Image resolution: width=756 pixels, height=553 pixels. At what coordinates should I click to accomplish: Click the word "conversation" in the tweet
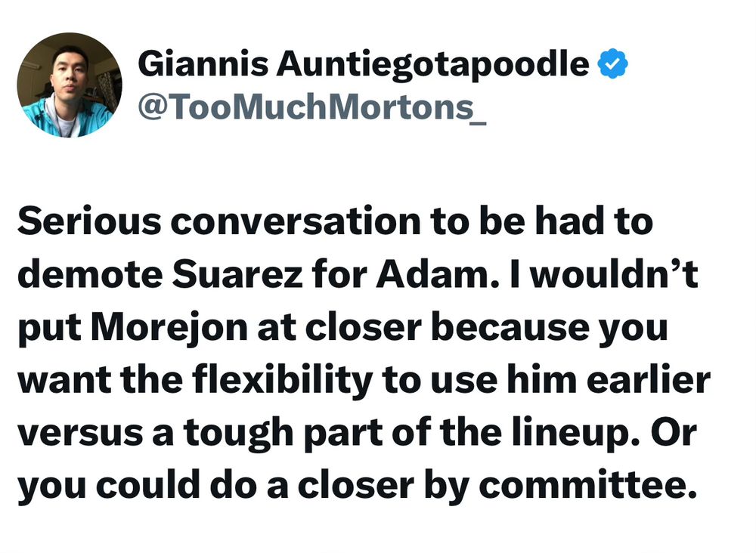coord(296,222)
